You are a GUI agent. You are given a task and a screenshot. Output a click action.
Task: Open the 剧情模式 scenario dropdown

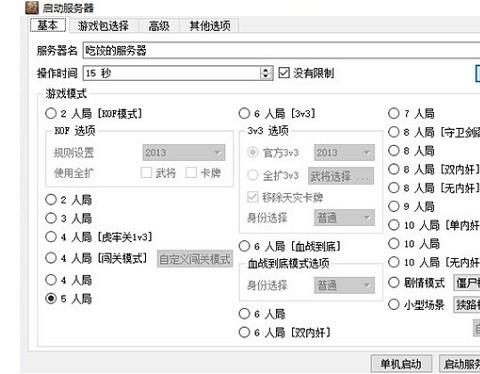click(x=467, y=283)
